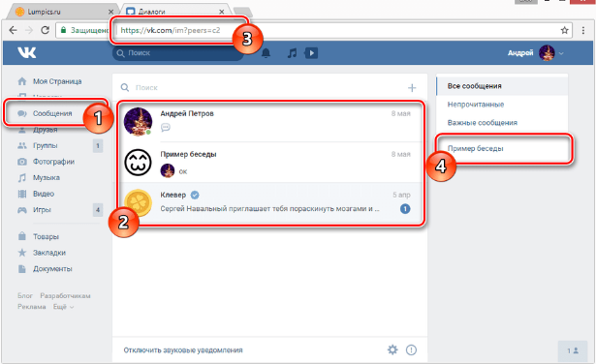Viewport: 596px width, 364px height.
Task: Open notifications bell icon
Action: pos(267,52)
